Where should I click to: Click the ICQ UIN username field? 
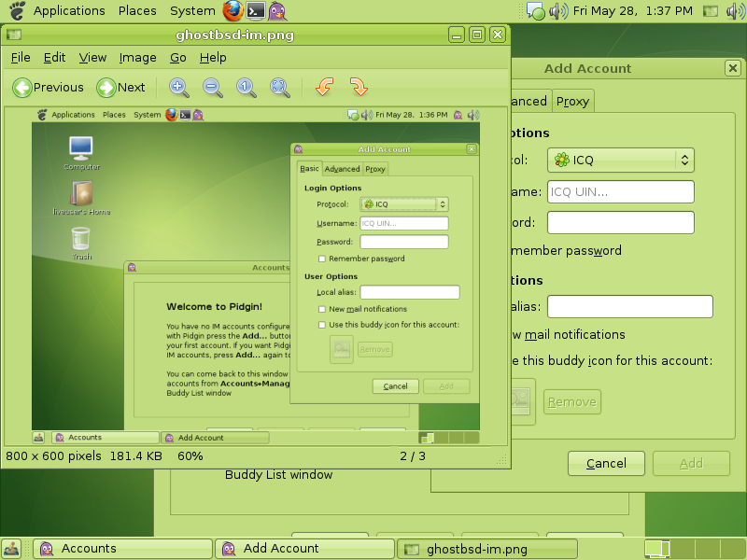tap(620, 192)
